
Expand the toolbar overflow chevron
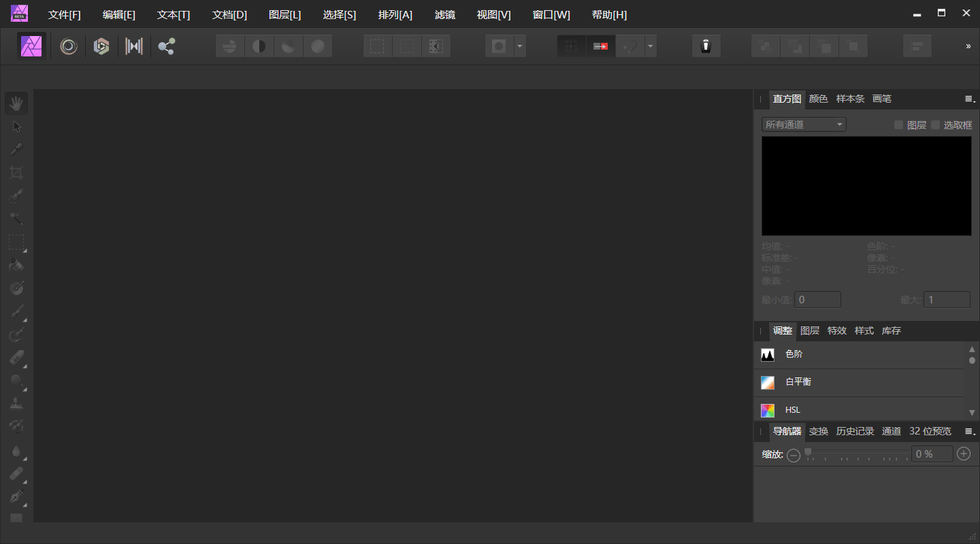(968, 46)
